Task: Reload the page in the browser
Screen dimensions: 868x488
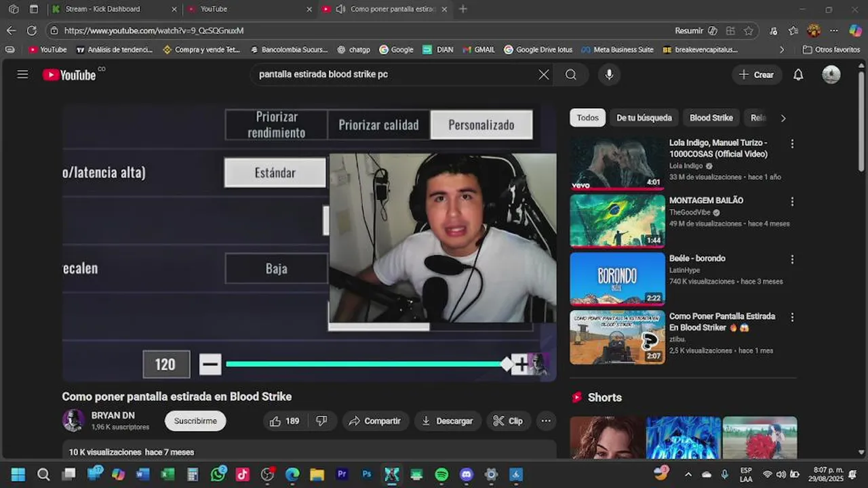Action: [31, 30]
